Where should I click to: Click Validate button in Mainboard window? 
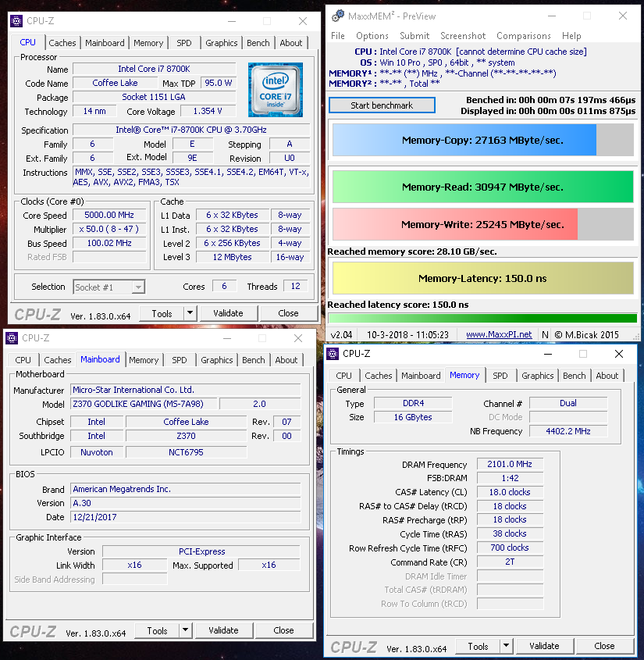click(x=223, y=630)
